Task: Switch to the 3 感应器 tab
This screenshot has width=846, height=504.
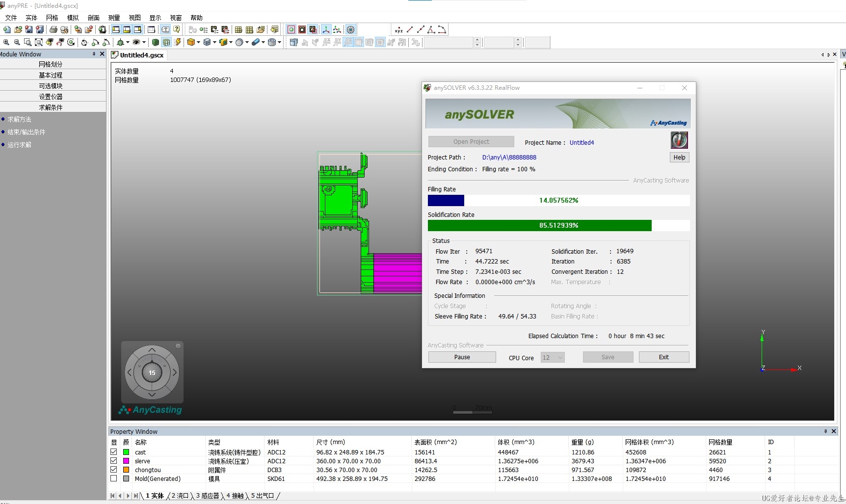Action: coord(208,496)
